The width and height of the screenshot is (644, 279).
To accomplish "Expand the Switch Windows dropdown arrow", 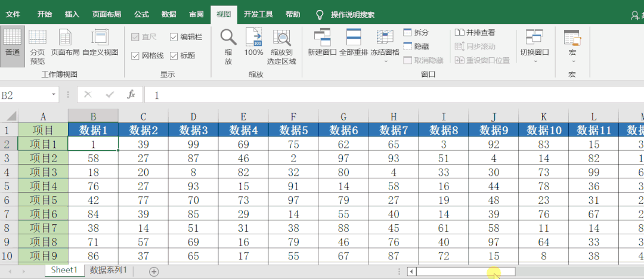I will [x=535, y=61].
